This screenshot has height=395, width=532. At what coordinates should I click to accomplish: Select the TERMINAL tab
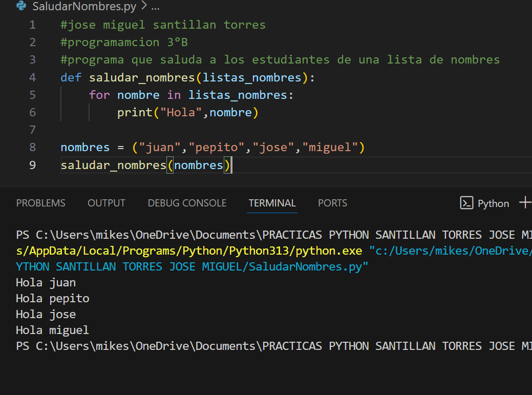[272, 203]
